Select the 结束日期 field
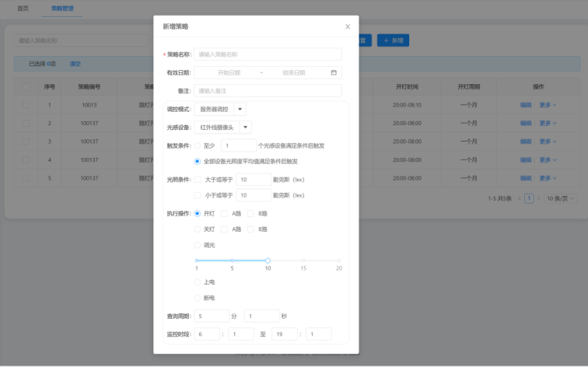The height and width of the screenshot is (367, 588). [294, 73]
